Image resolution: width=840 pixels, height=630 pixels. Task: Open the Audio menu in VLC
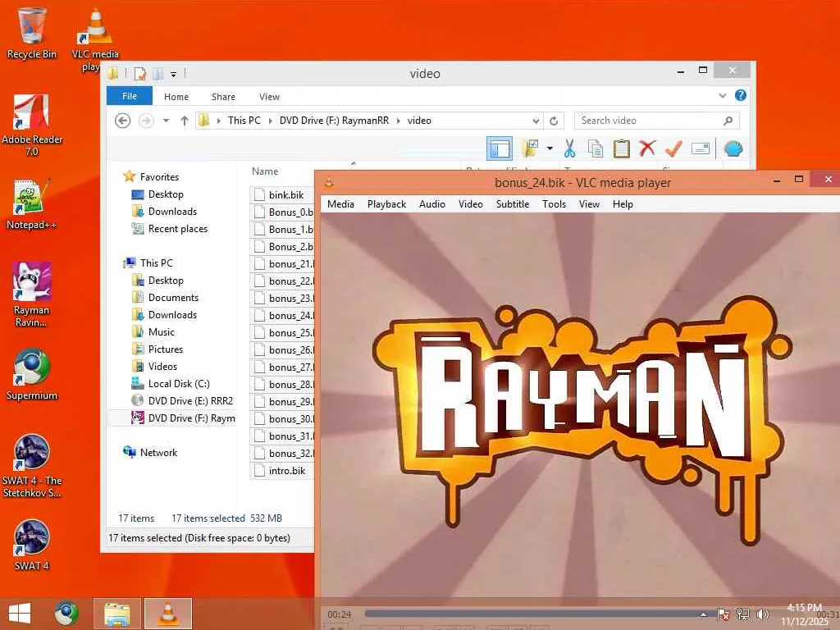coord(432,204)
